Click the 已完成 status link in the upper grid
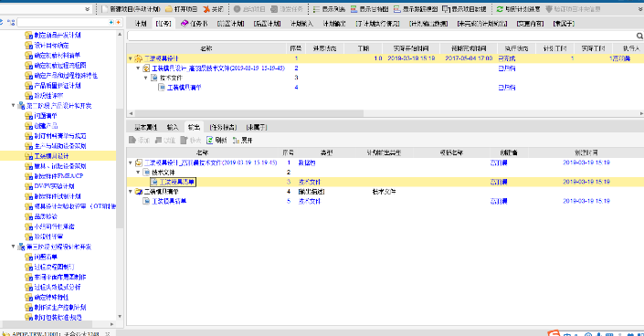 (x=506, y=58)
